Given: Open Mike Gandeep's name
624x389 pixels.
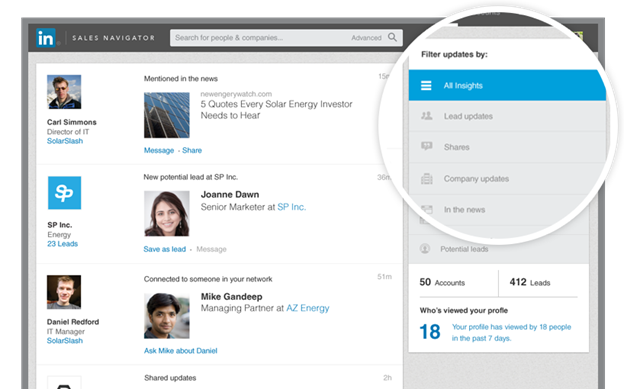Looking at the screenshot, I should tap(231, 297).
